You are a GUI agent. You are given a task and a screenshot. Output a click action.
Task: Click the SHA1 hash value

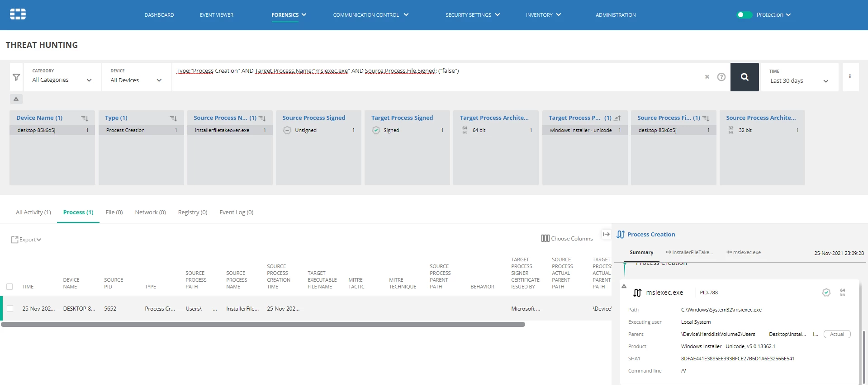coord(738,359)
